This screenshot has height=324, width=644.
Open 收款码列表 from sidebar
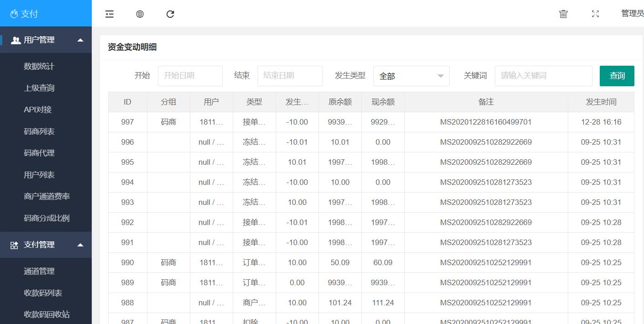pos(43,293)
